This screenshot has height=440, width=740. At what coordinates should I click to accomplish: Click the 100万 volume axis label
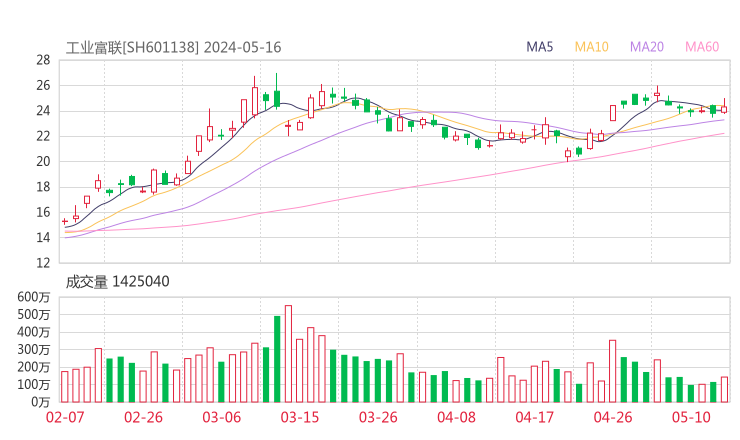[34, 385]
